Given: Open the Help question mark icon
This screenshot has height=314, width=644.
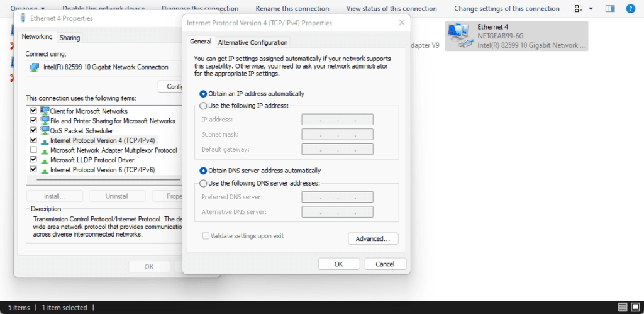Looking at the screenshot, I should [x=630, y=9].
